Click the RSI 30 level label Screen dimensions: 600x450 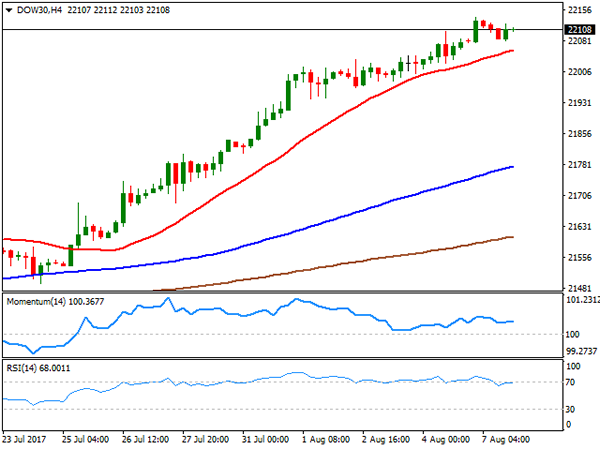click(x=570, y=409)
